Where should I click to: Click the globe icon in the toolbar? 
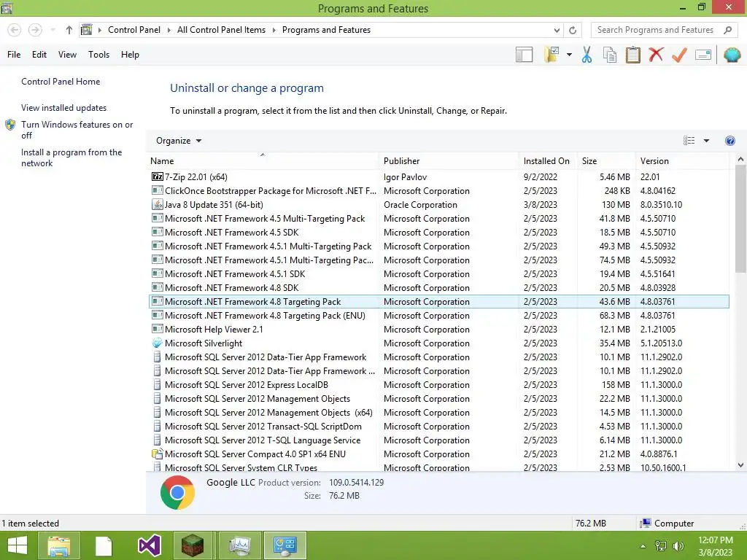click(732, 55)
